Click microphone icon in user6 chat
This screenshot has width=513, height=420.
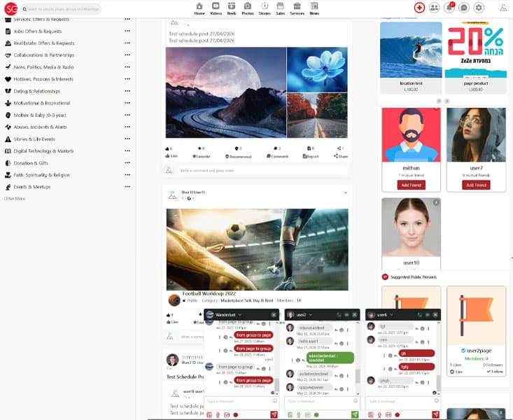379,415
